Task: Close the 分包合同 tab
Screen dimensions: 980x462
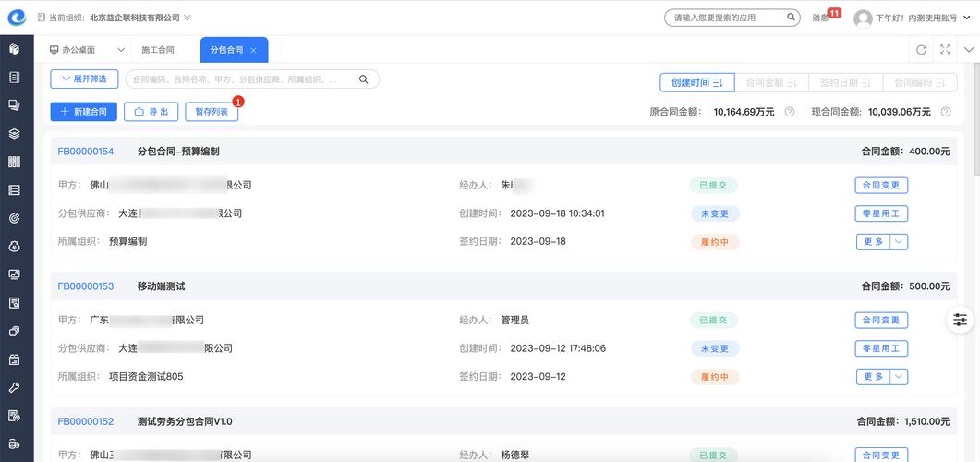Action: coord(253,50)
